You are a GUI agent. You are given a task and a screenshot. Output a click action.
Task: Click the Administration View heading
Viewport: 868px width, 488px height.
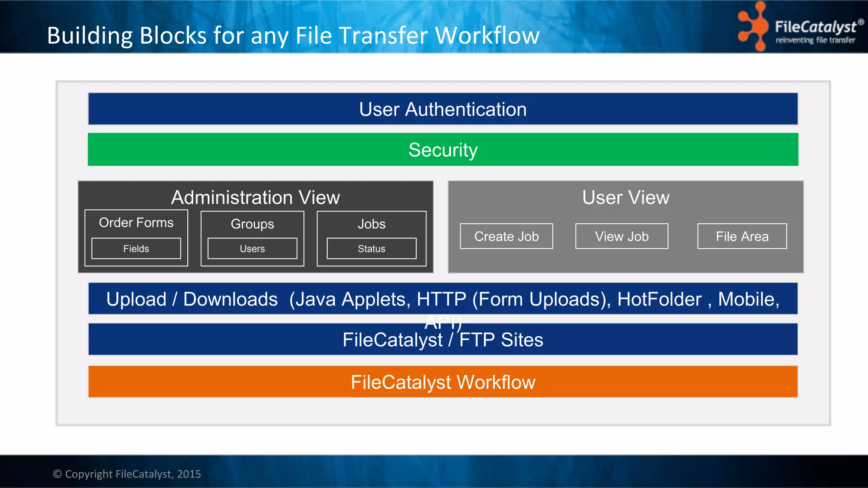(256, 197)
